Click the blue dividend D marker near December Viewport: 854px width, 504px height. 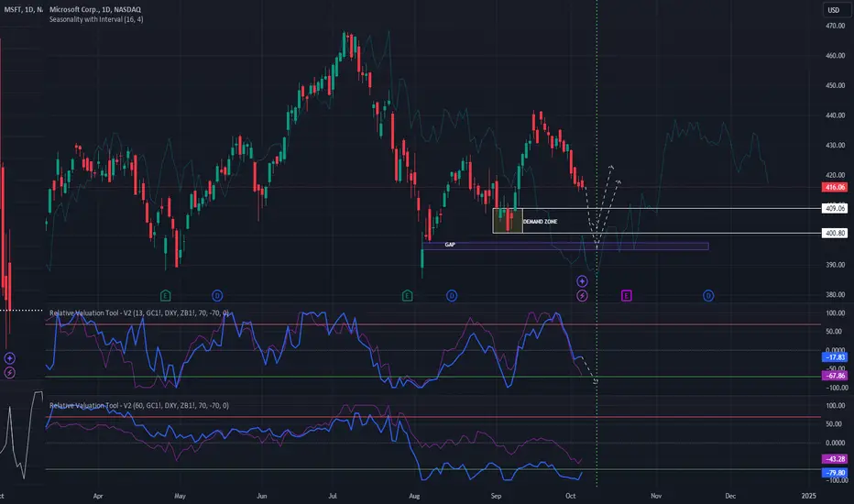point(708,296)
